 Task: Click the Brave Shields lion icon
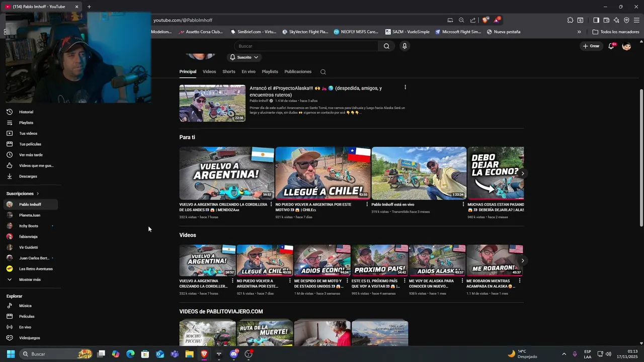(x=485, y=20)
